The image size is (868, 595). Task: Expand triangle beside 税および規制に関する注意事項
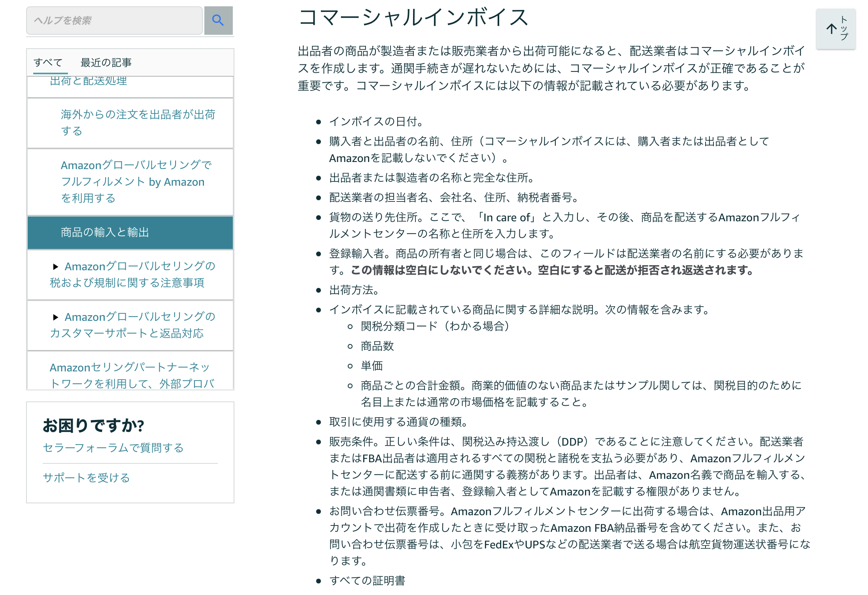coord(56,267)
